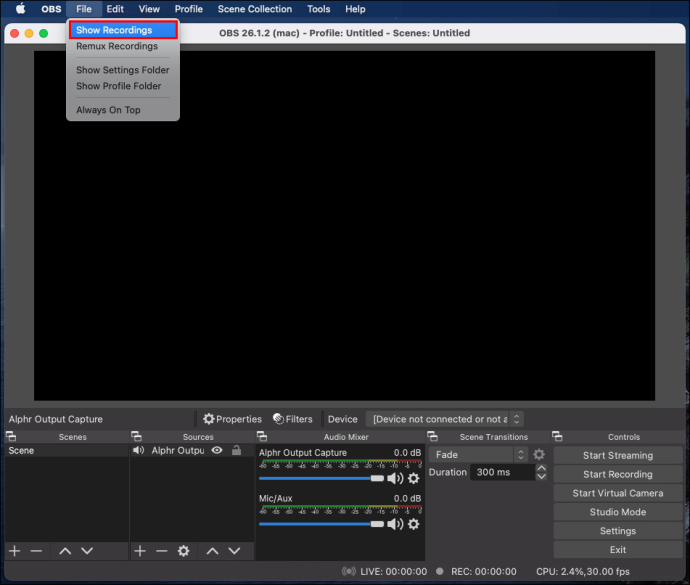Close the open File menu
The height and width of the screenshot is (585, 690).
pyautogui.click(x=84, y=9)
